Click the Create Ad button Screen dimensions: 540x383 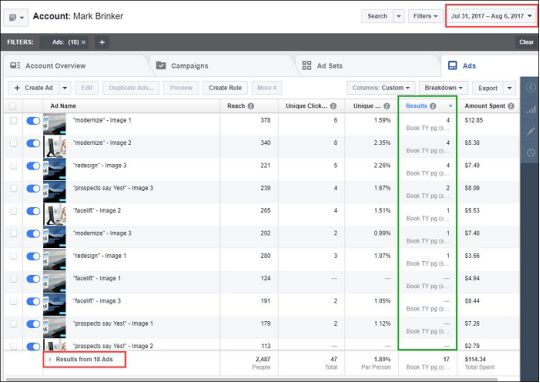(x=34, y=88)
